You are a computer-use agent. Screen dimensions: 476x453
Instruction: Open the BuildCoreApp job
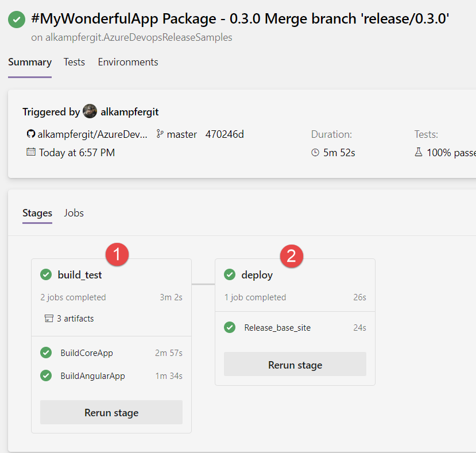click(111, 353)
